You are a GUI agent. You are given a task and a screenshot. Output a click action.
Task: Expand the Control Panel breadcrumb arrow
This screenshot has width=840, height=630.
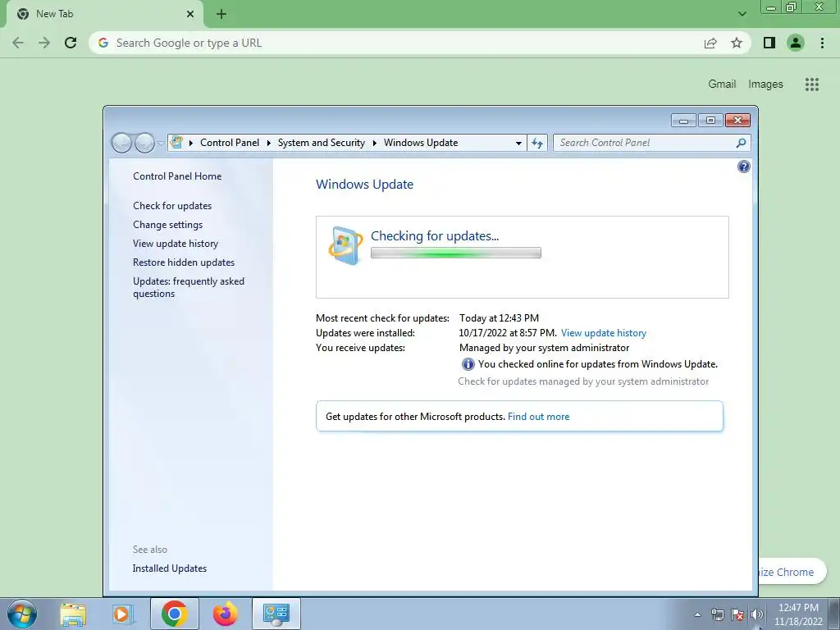coord(269,143)
